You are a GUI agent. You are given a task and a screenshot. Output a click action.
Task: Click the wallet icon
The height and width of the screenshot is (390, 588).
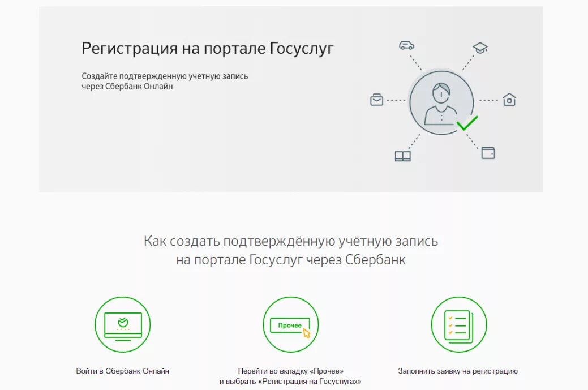pyautogui.click(x=488, y=153)
